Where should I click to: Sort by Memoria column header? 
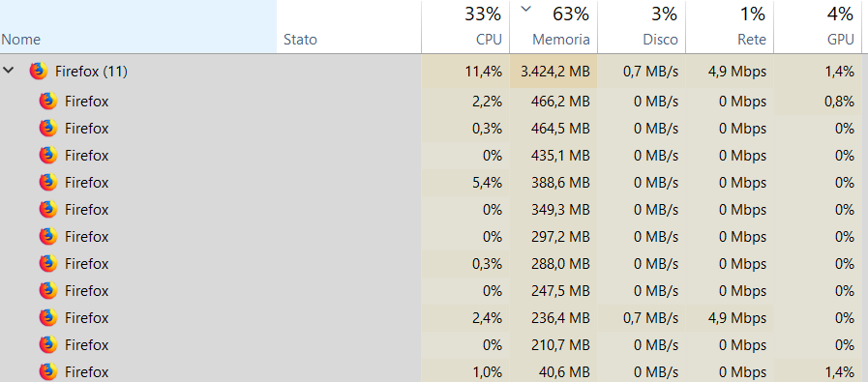click(554, 26)
